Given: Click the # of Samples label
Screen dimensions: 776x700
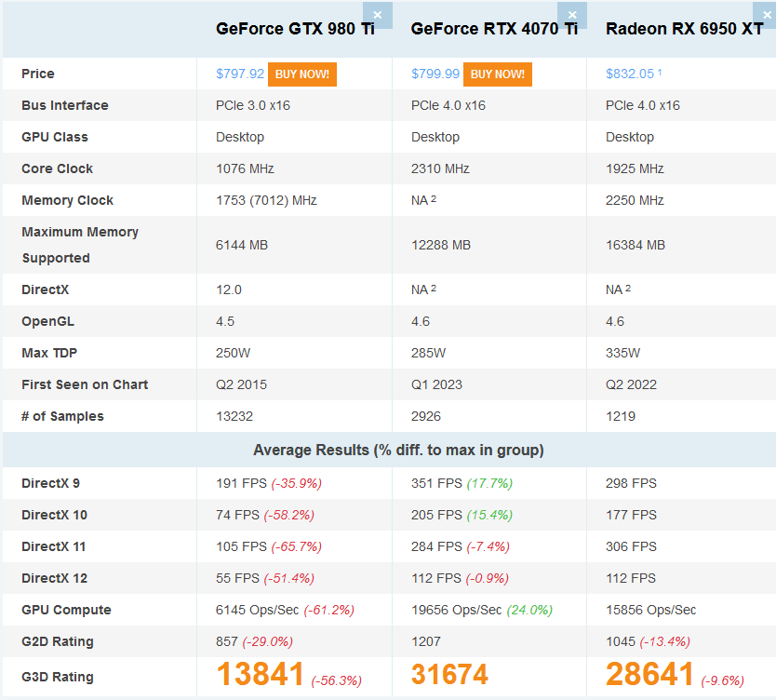Looking at the screenshot, I should tap(63, 416).
